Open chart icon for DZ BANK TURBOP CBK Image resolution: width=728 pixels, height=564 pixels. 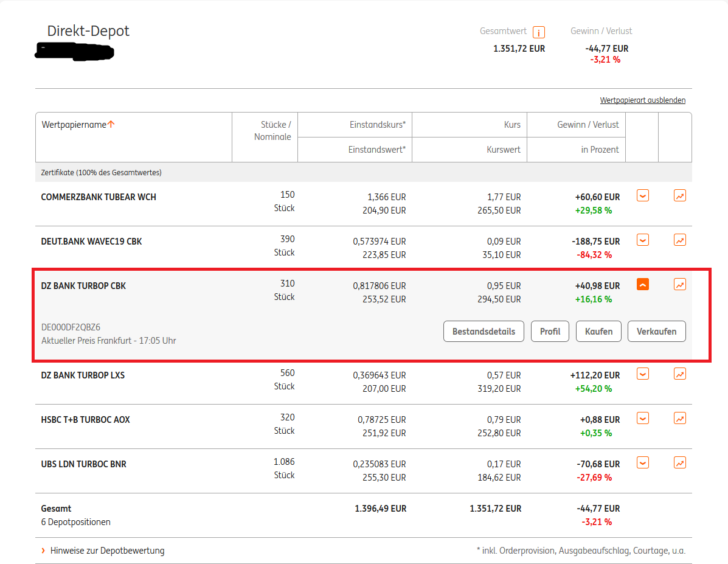tap(679, 284)
